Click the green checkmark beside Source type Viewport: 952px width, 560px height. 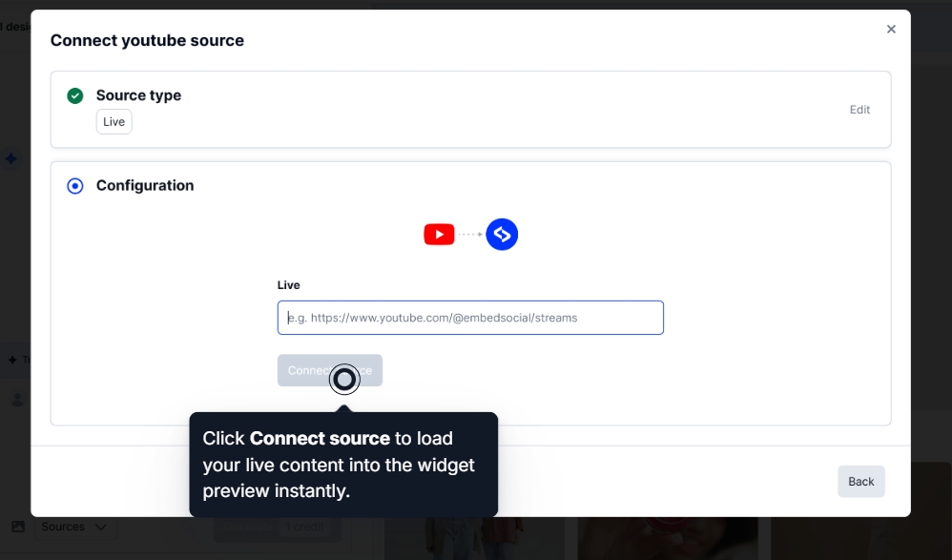(75, 95)
